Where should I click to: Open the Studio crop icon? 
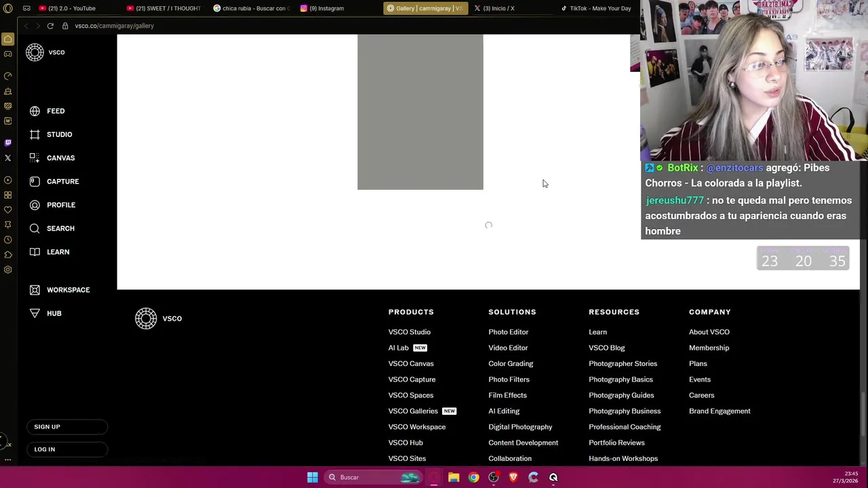pyautogui.click(x=35, y=134)
